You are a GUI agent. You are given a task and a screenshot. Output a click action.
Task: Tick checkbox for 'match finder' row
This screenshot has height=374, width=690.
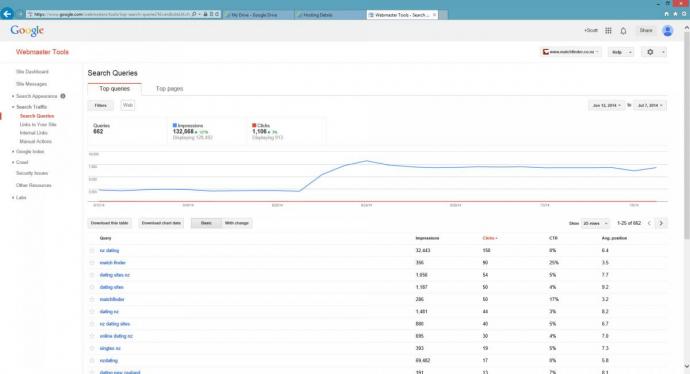(x=92, y=263)
